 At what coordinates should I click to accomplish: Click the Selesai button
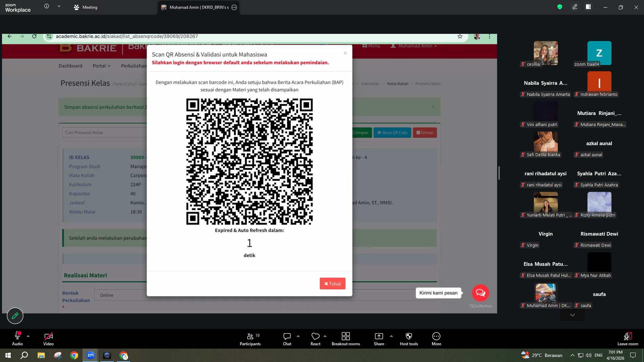point(425,133)
